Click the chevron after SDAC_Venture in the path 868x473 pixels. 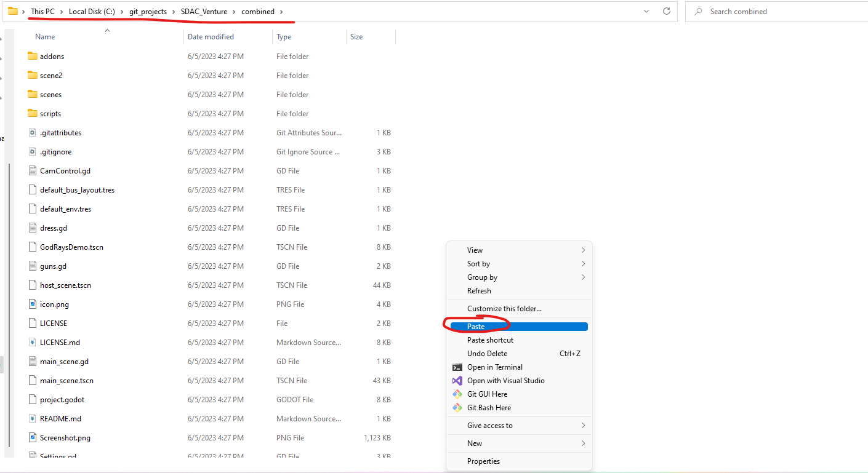[234, 12]
